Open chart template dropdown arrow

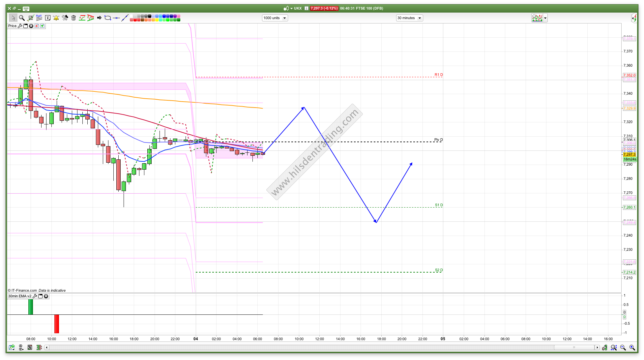545,18
